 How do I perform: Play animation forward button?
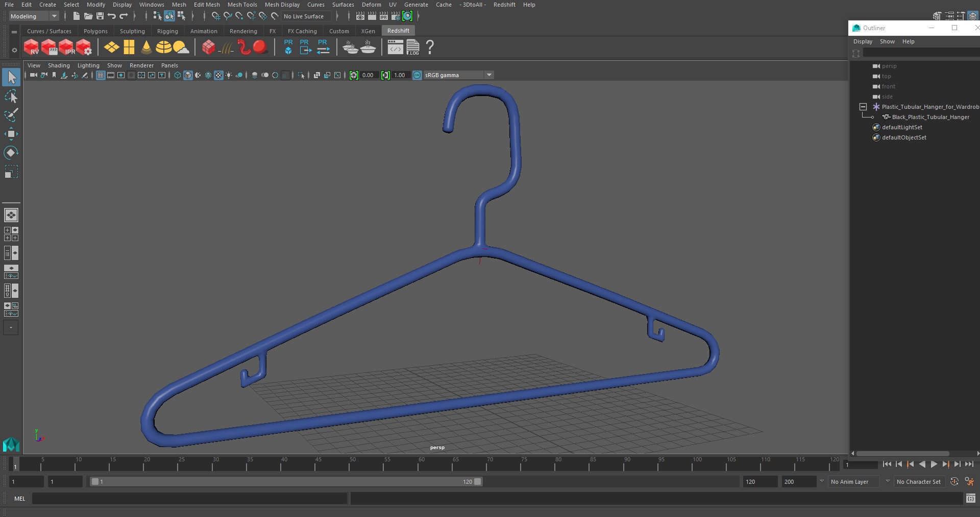click(934, 464)
